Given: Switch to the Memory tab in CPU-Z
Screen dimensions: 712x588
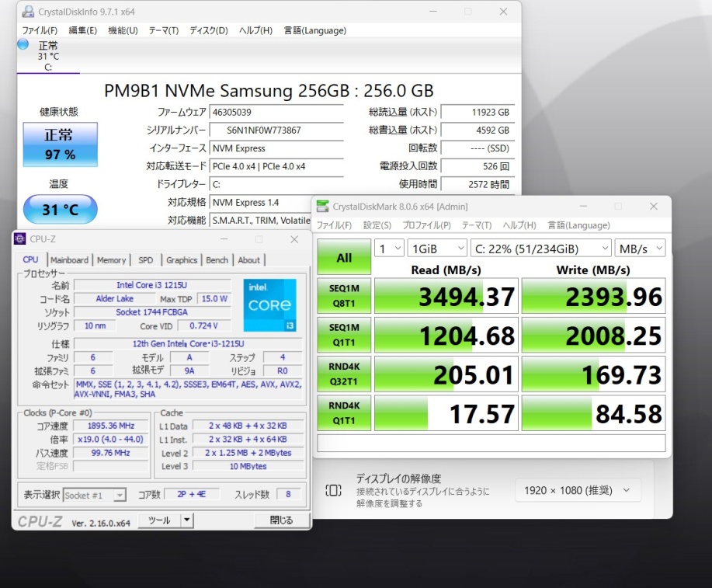Looking at the screenshot, I should point(111,260).
